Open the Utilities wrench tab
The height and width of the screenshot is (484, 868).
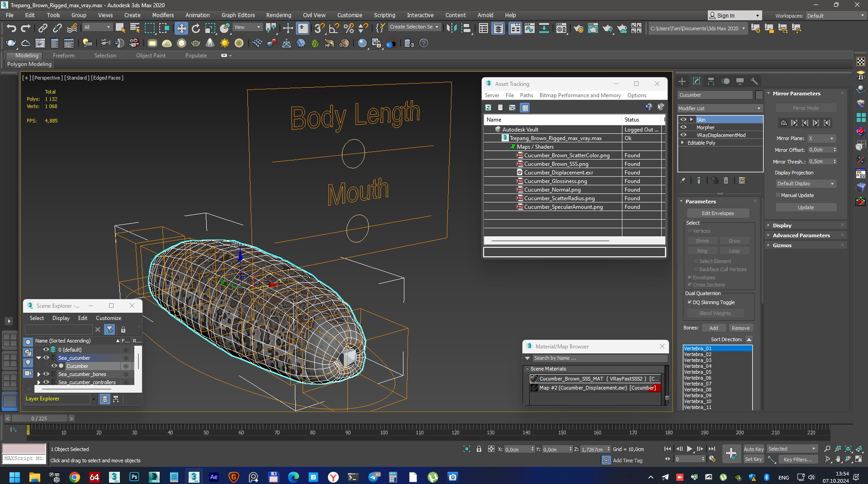click(x=754, y=81)
